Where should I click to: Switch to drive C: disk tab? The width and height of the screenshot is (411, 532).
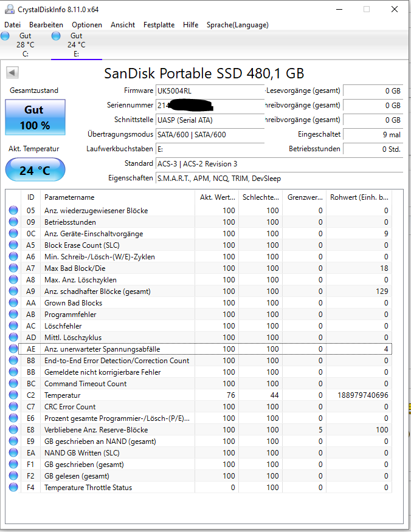(26, 45)
